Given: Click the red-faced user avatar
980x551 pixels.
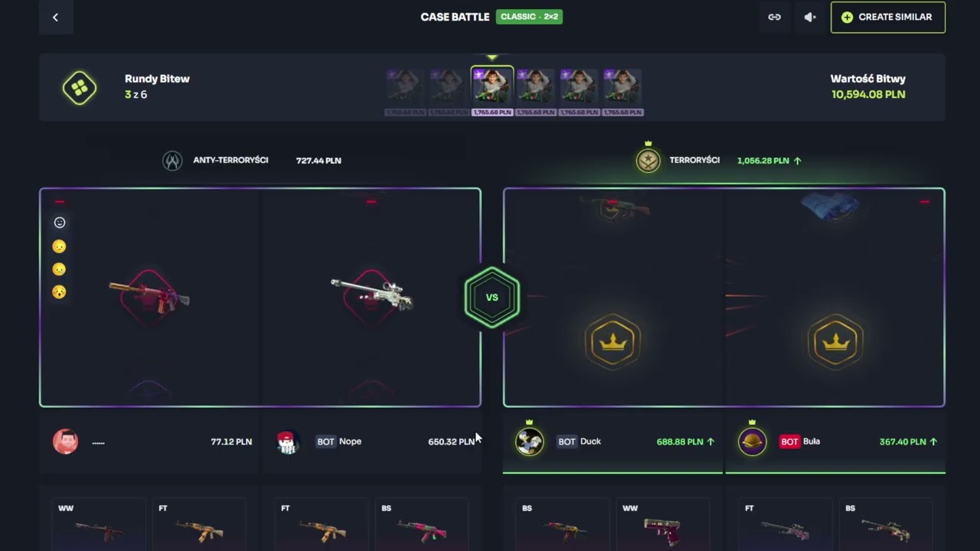Looking at the screenshot, I should click(65, 442).
